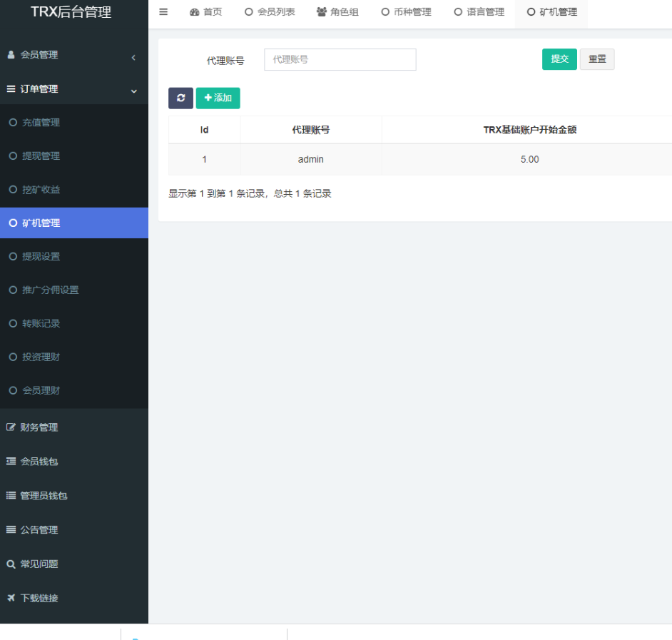Select the admin row in the table
This screenshot has width=672, height=640.
(310, 160)
